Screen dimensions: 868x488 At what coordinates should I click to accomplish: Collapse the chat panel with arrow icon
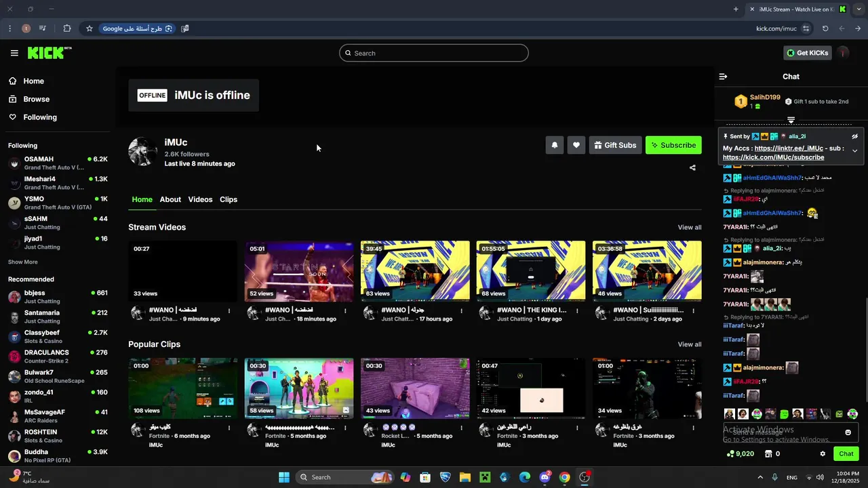click(723, 77)
